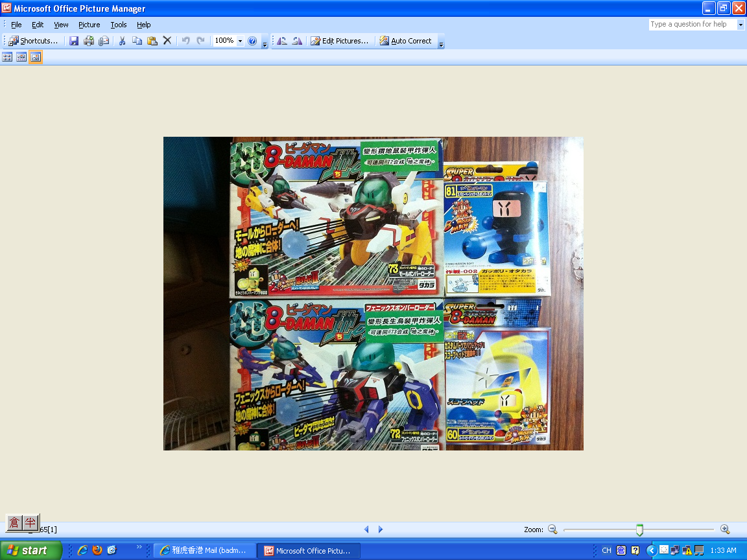Image resolution: width=747 pixels, height=560 pixels.
Task: Click the E-mail pictures icon
Action: pos(104,41)
